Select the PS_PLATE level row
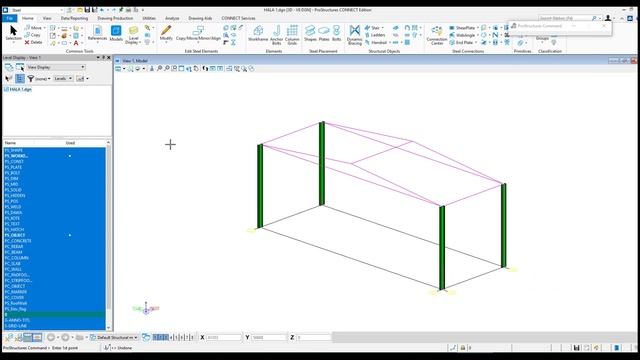This screenshot has height=360, width=640. point(55,167)
